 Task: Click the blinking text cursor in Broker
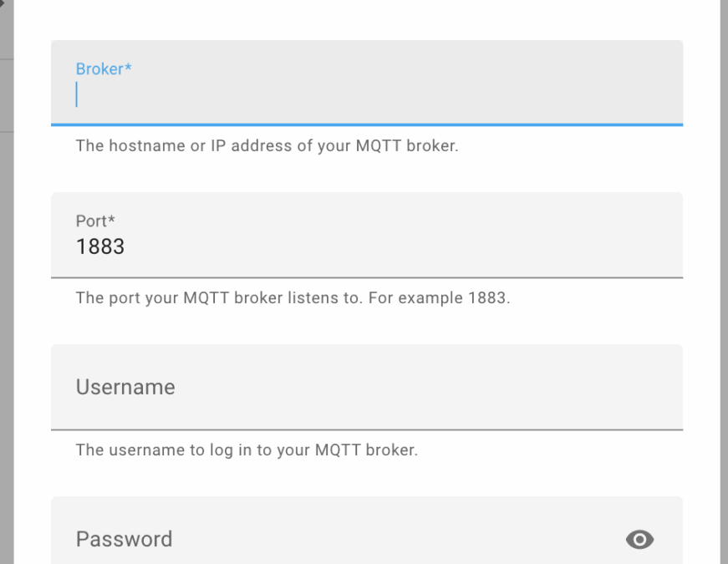point(77,94)
